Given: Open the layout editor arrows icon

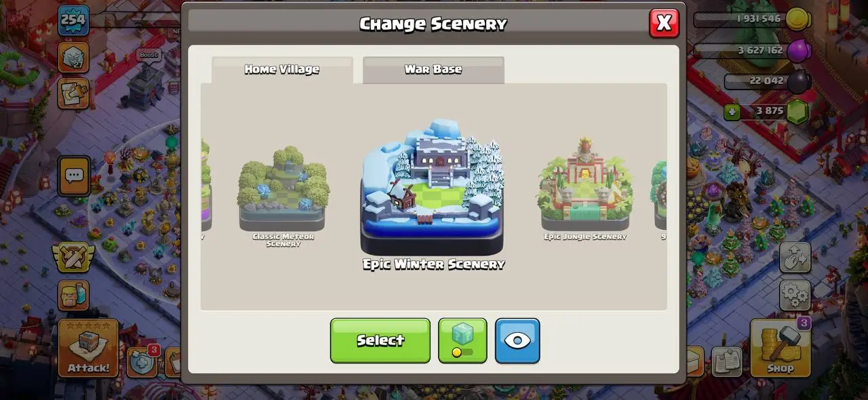Looking at the screenshot, I should [x=795, y=258].
